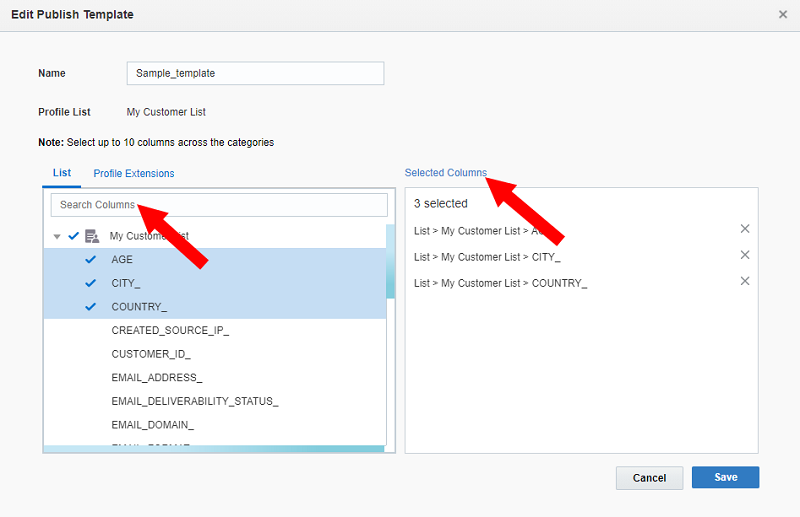The width and height of the screenshot is (800, 517).
Task: Switch to the Profile Extensions tab
Action: tap(134, 174)
